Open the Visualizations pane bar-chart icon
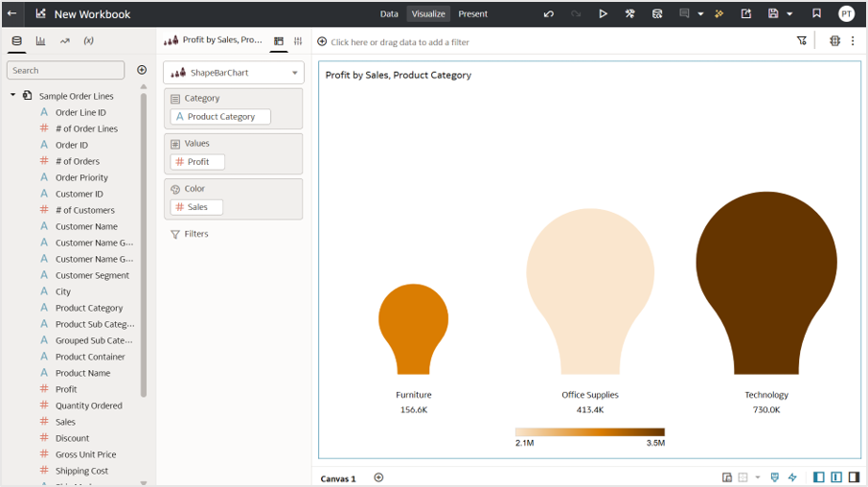 pyautogui.click(x=40, y=41)
